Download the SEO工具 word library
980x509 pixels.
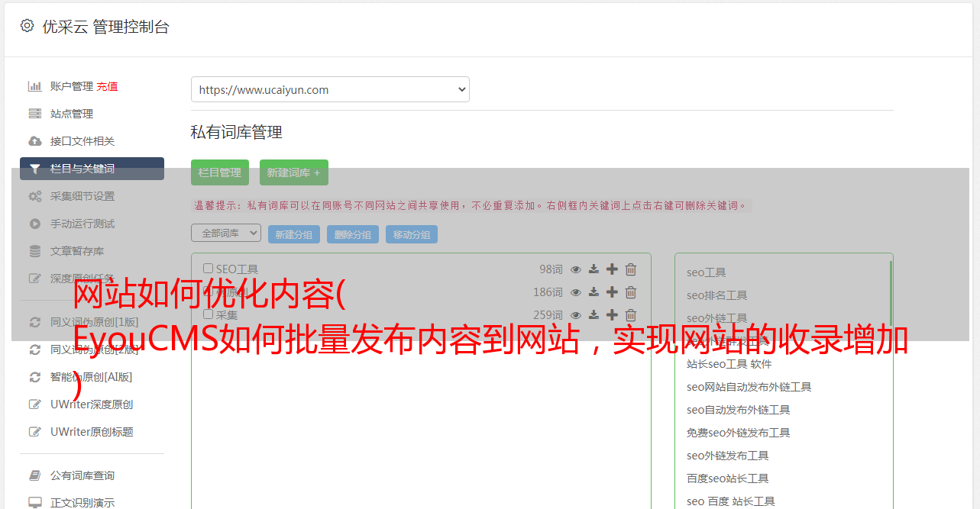(593, 269)
